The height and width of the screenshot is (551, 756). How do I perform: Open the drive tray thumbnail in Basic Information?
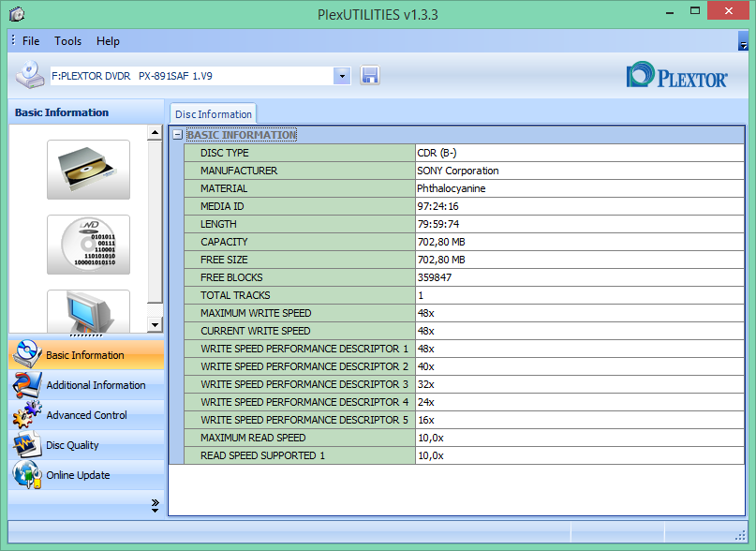pyautogui.click(x=88, y=170)
